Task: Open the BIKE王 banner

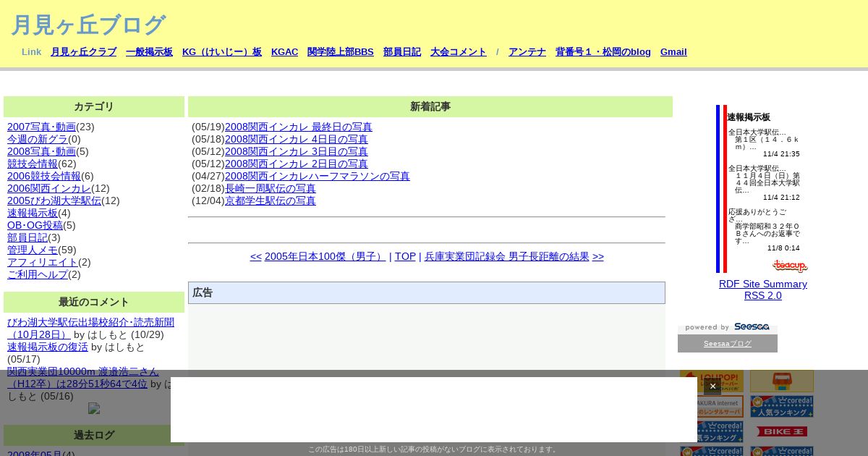Action: coord(782,431)
